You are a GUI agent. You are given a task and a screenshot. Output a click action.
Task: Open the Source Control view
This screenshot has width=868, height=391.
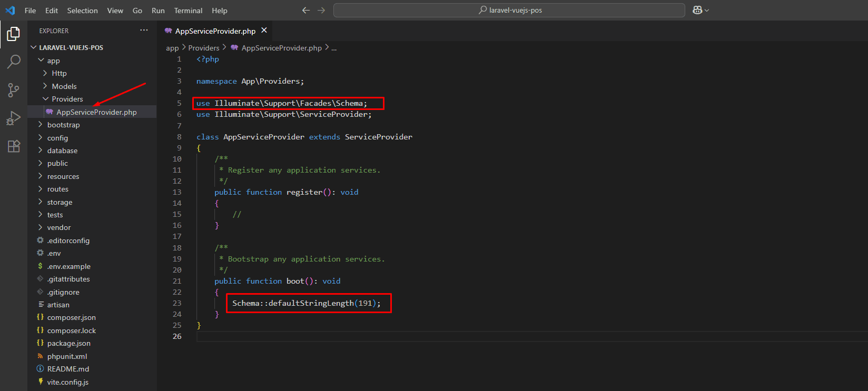coord(14,90)
